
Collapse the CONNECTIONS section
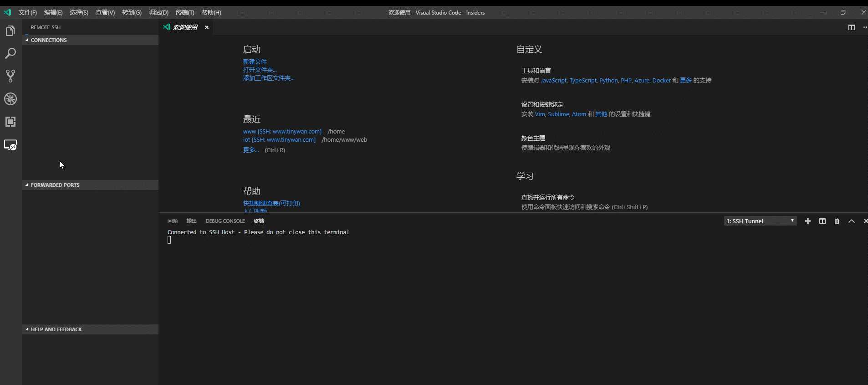coord(90,40)
